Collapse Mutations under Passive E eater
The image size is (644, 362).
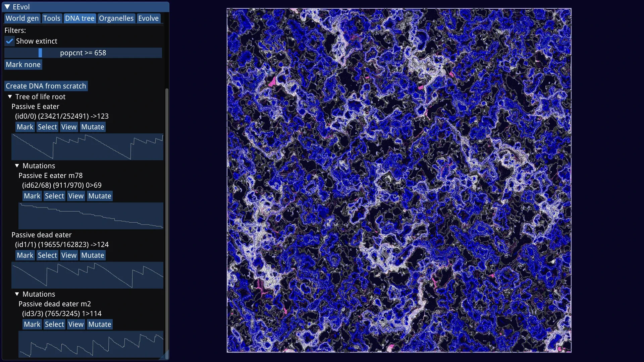click(x=17, y=166)
